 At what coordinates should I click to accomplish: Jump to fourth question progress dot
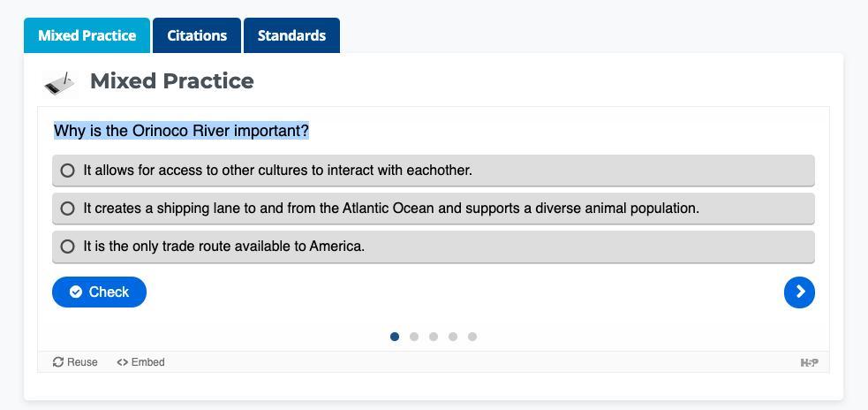coord(453,337)
